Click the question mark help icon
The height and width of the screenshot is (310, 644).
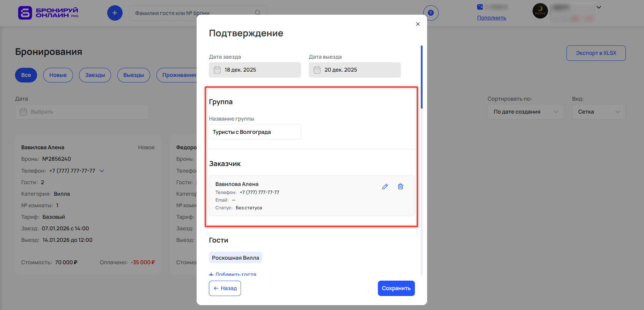point(431,13)
